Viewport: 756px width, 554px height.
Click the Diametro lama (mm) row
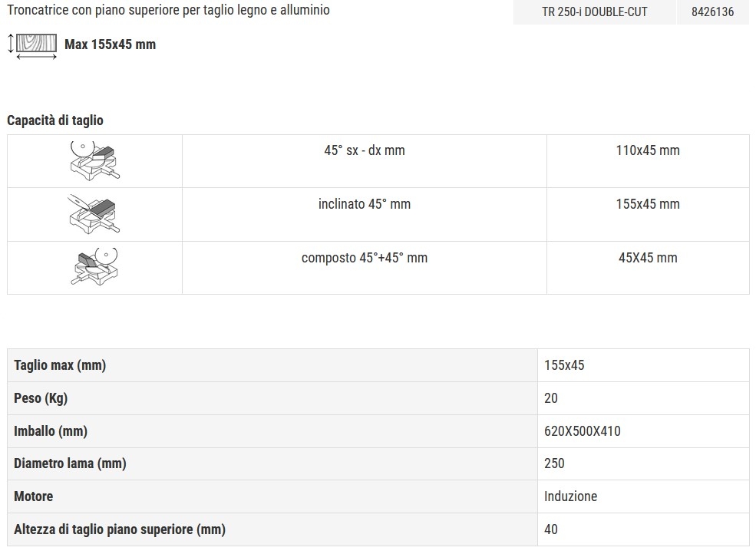[x=378, y=463]
